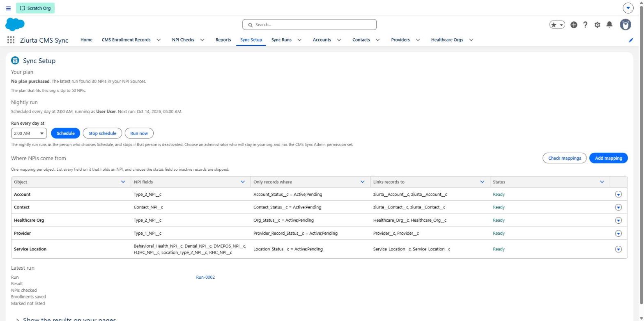The height and width of the screenshot is (321, 644).
Task: Open the Contacts tab
Action: 361,40
